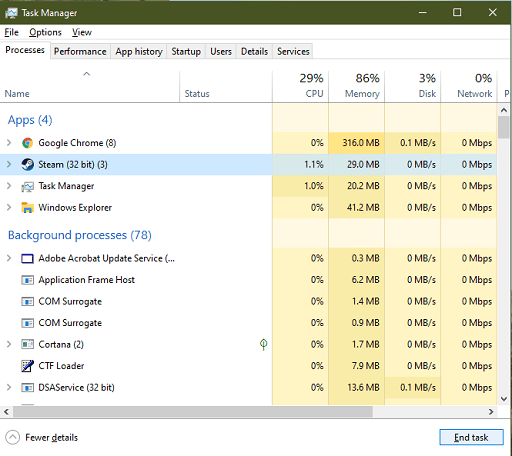Open the File menu
This screenshot has width=512, height=456.
tap(11, 32)
